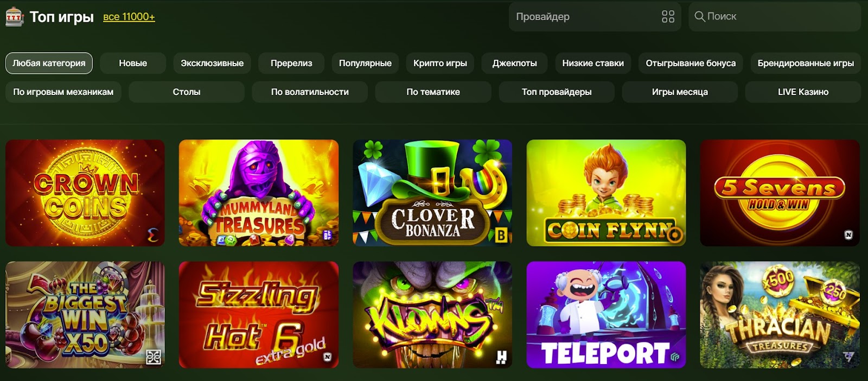
Task: Open the Топ провайдеры filter
Action: coord(557,92)
